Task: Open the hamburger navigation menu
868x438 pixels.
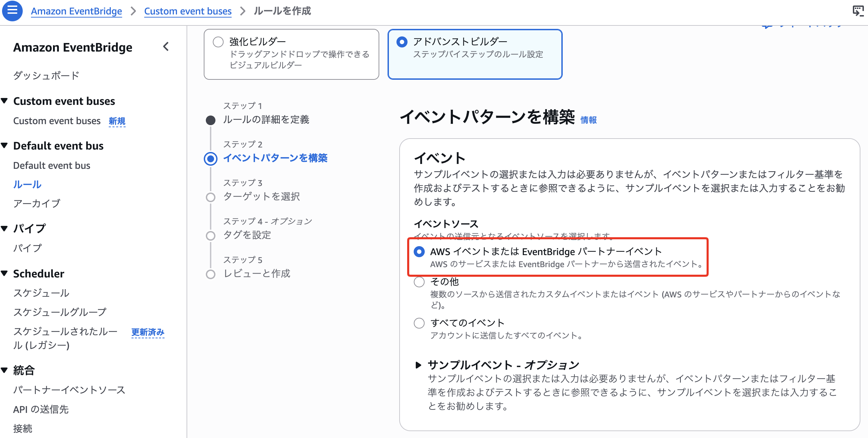Action: tap(12, 11)
